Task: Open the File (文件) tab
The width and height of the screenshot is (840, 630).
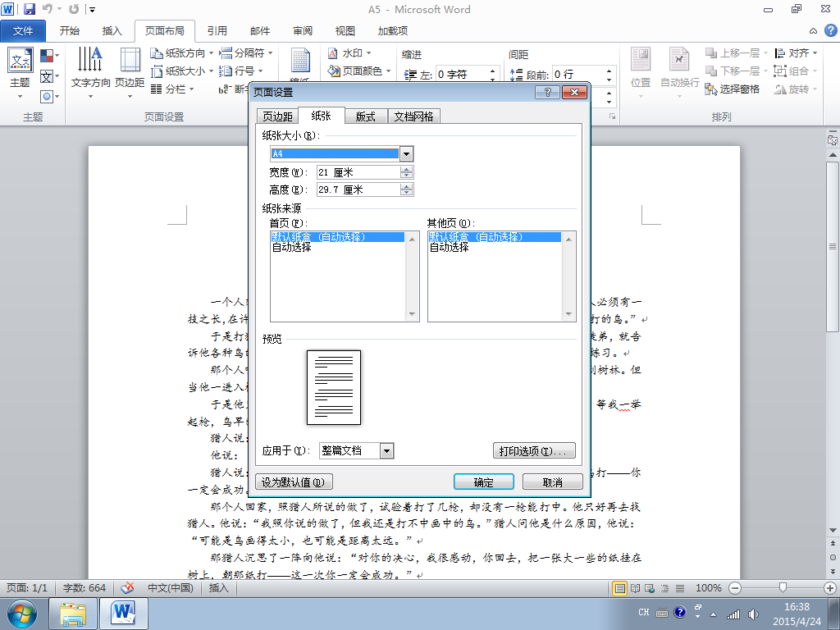Action: (x=23, y=30)
